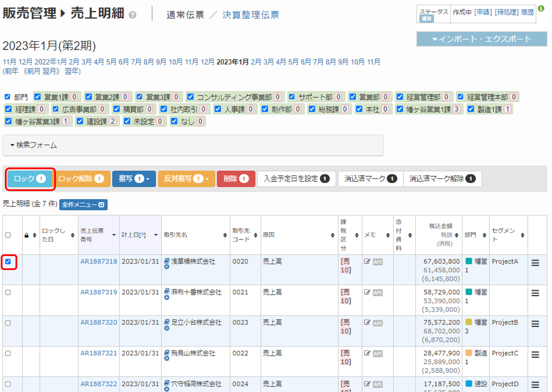This screenshot has width=552, height=392.
Task: Click API badge in 足立小台株式会社 row
Action: pyautogui.click(x=378, y=323)
